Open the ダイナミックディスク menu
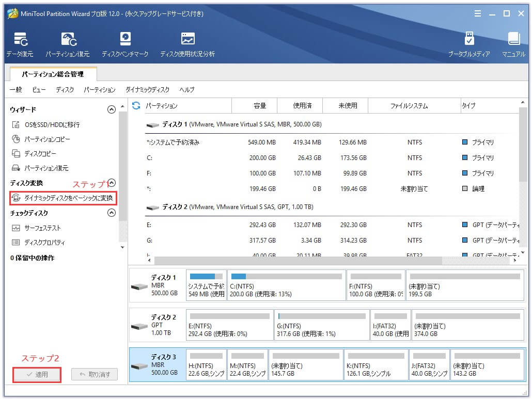This screenshot has width=532, height=399. (x=147, y=90)
